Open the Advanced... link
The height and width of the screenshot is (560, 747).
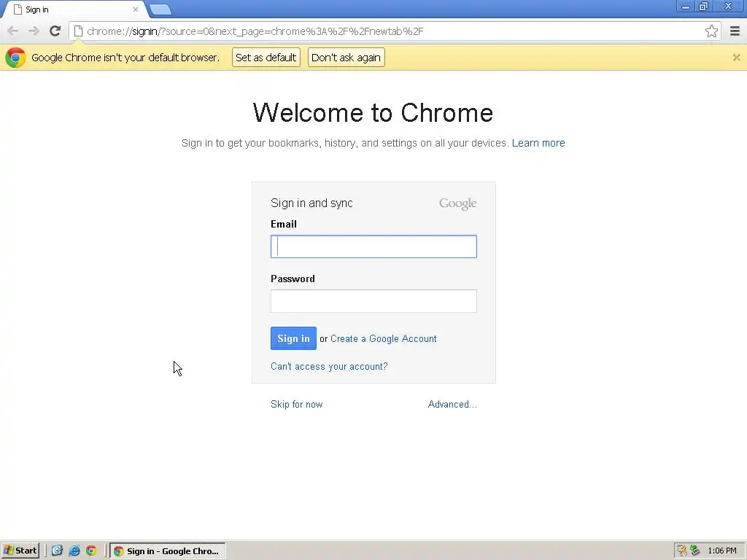click(452, 404)
